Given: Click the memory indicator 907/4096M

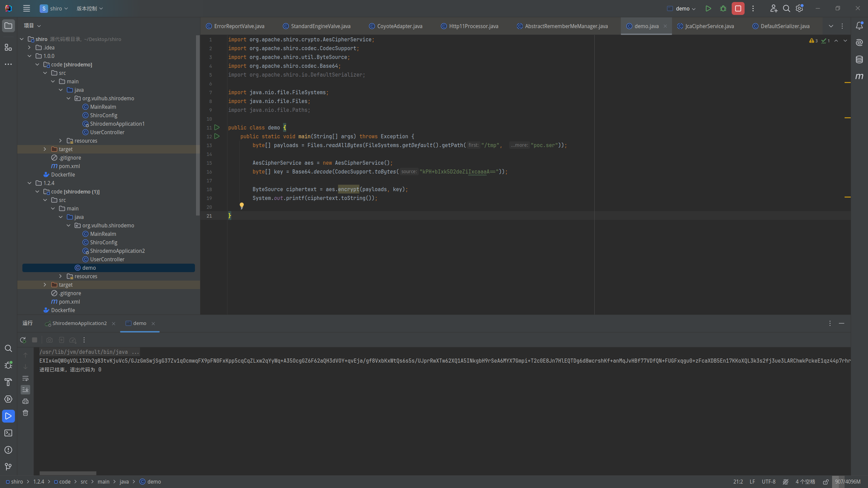Looking at the screenshot, I should tap(848, 482).
